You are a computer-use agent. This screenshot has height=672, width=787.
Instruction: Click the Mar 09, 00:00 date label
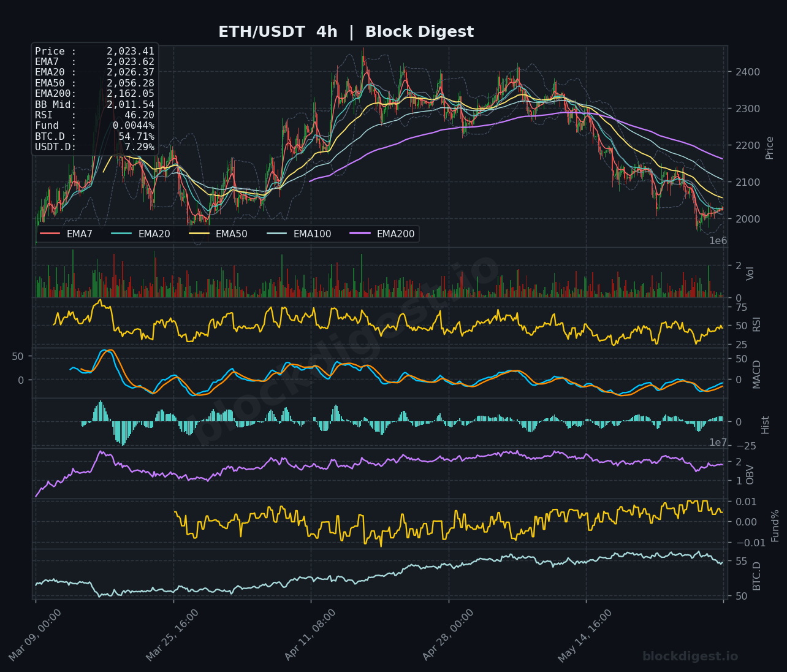point(35,635)
